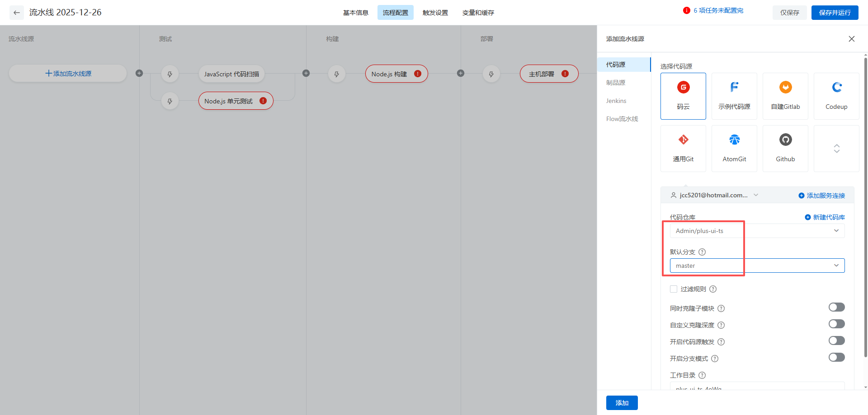Open the 变量和缓存 tab
Image resolution: width=868 pixels, height=415 pixels.
478,13
